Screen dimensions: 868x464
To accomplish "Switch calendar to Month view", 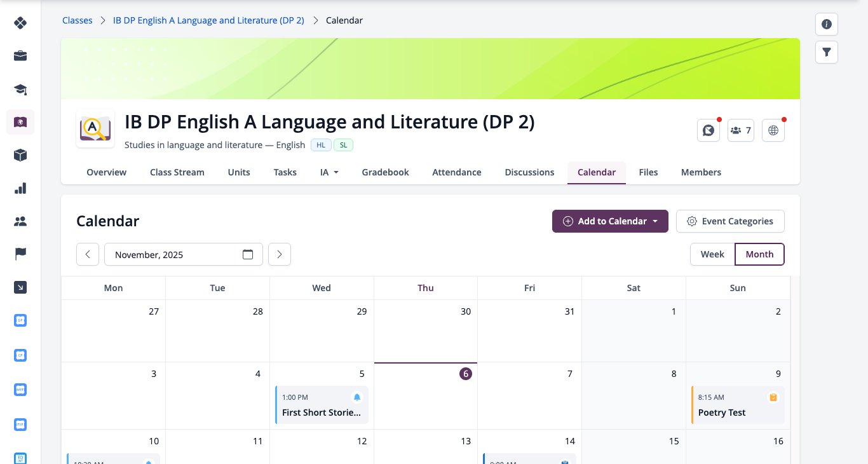I will coord(760,254).
